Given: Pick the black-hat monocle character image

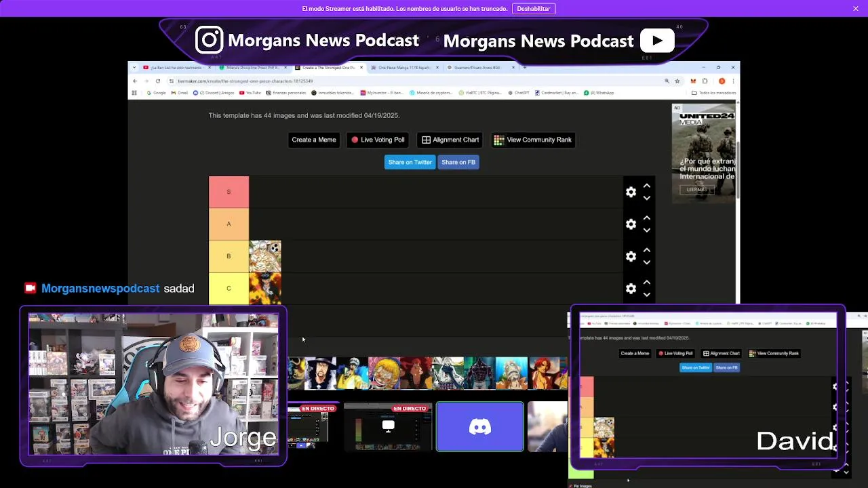Looking at the screenshot, I should click(320, 373).
